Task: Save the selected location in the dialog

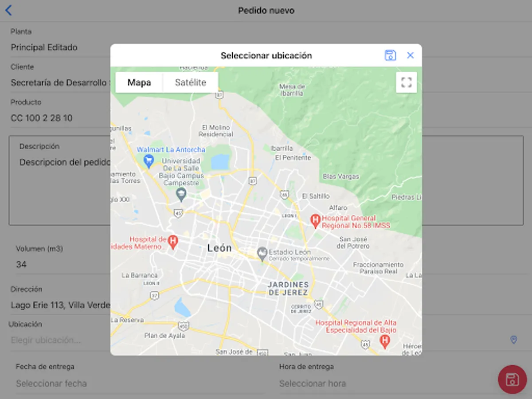Action: tap(390, 55)
